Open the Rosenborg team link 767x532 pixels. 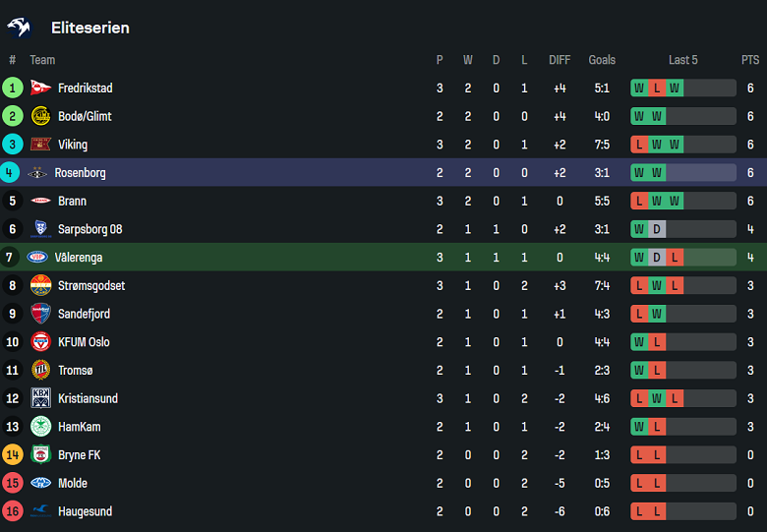click(x=80, y=173)
